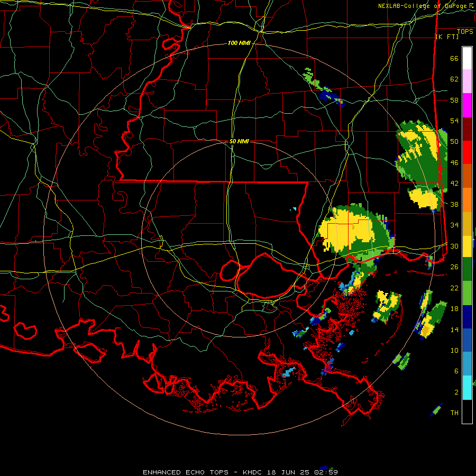Screen dimensions: 476x476
Task: Click the light green 22 kft legend swatch
Action: [x=467, y=293]
